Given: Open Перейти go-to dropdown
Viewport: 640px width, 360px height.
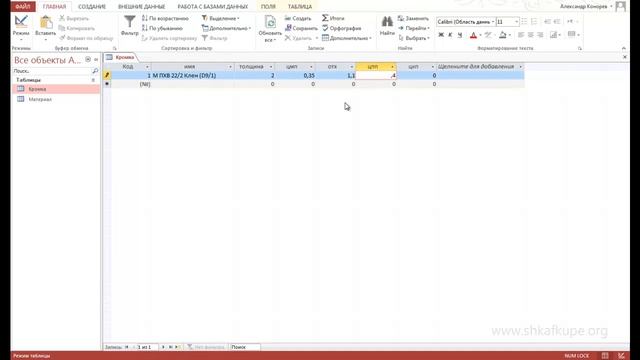Looking at the screenshot, I should [x=414, y=28].
